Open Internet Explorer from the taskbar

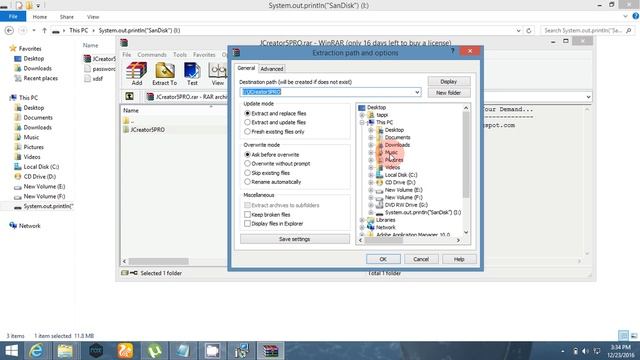(x=36, y=351)
